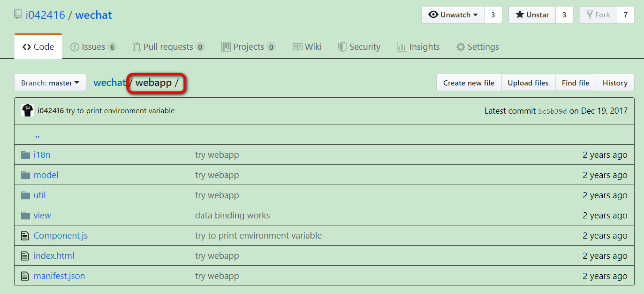The height and width of the screenshot is (294, 644).
Task: Open the Projects tab
Action: (x=248, y=46)
